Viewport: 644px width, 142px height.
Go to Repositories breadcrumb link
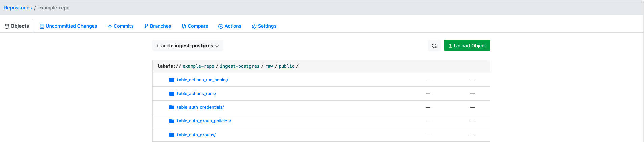tap(18, 8)
